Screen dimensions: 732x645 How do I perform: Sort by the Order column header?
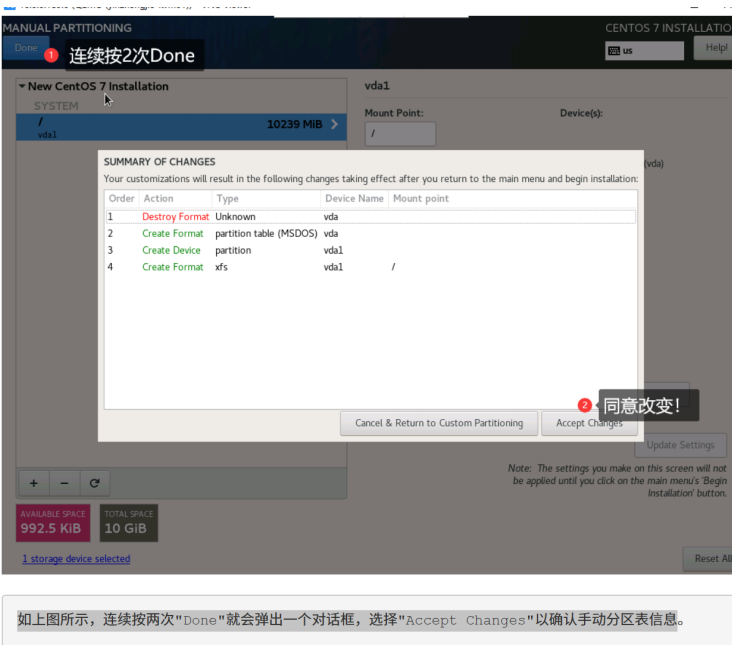(x=121, y=198)
